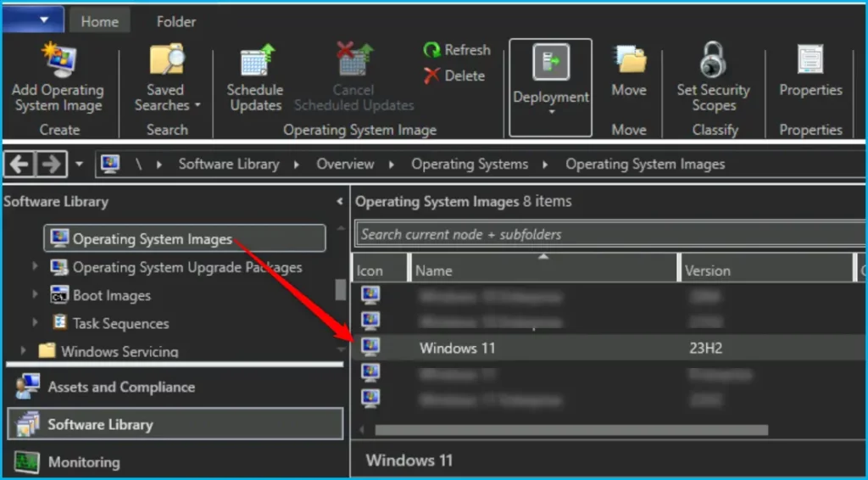The width and height of the screenshot is (868, 480).
Task: Expand the Boot Images node
Action: click(x=35, y=294)
